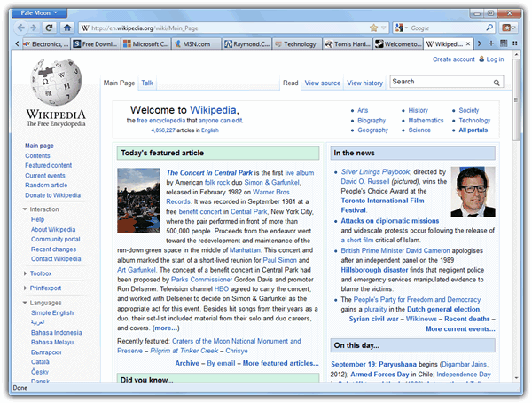Image resolution: width=532 pixels, height=403 pixels.
Task: Open the 4,056,227 articles count link
Action: 163,130
